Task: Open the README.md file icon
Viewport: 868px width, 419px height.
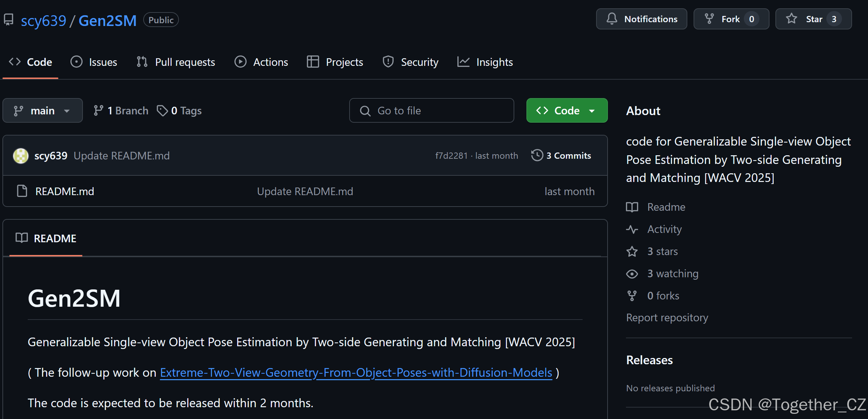Action: tap(22, 191)
